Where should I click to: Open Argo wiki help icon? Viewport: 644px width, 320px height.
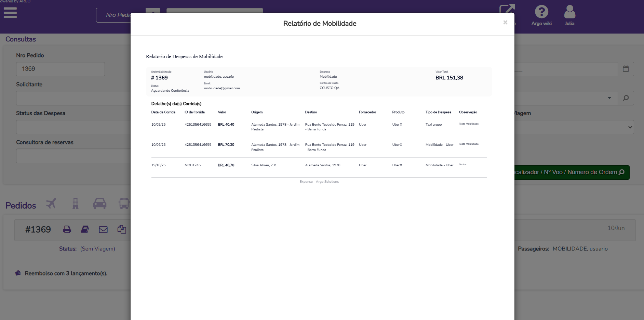pos(541,12)
